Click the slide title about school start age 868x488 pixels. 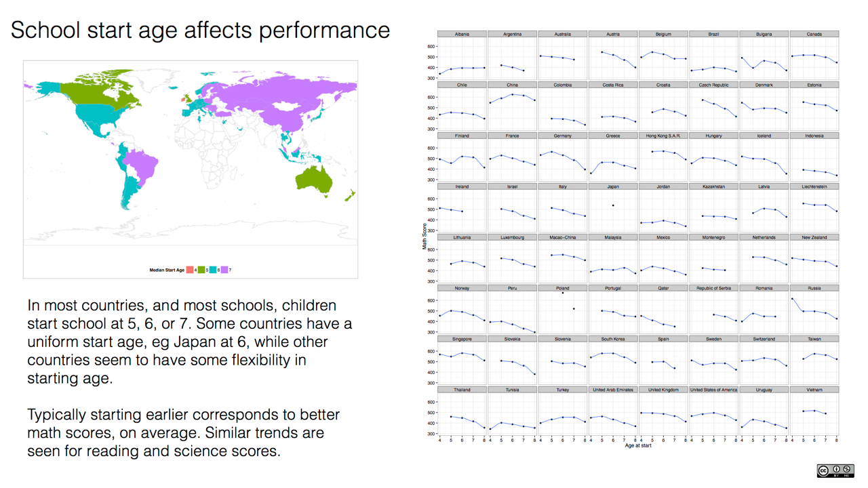tap(200, 30)
